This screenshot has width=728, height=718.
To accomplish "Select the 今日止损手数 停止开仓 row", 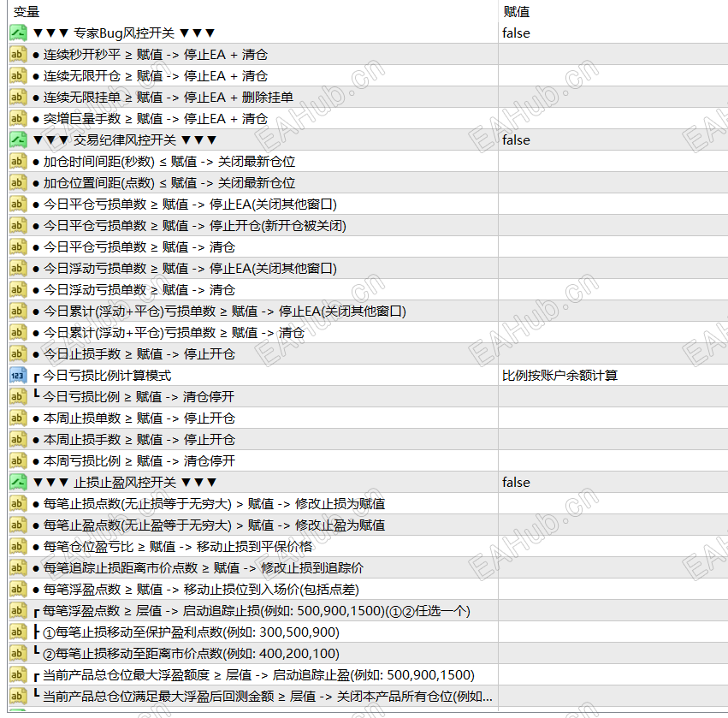I will (x=134, y=354).
